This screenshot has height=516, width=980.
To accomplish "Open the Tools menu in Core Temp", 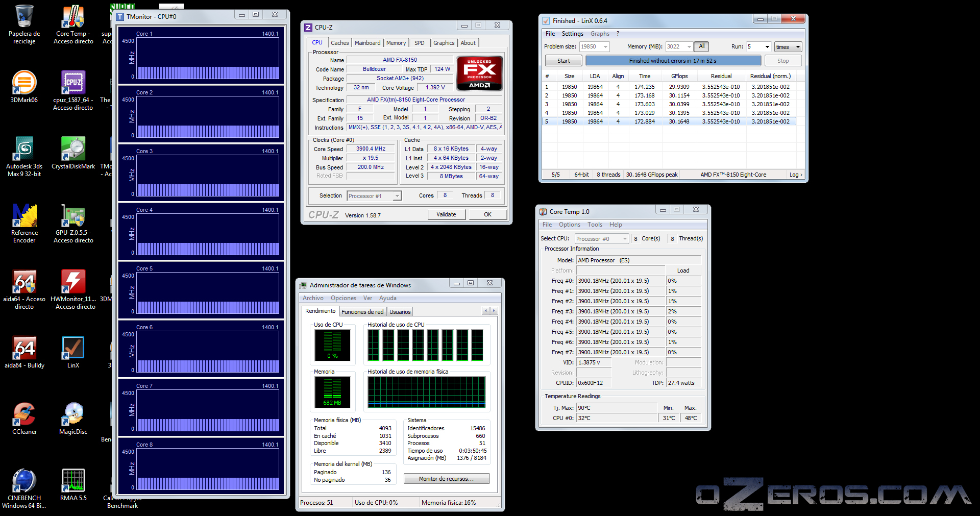I will tap(595, 225).
